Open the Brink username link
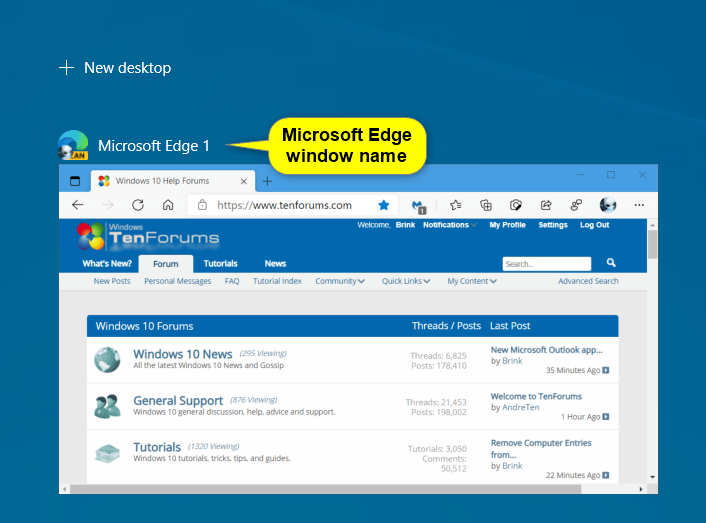The height and width of the screenshot is (523, 706). click(405, 225)
